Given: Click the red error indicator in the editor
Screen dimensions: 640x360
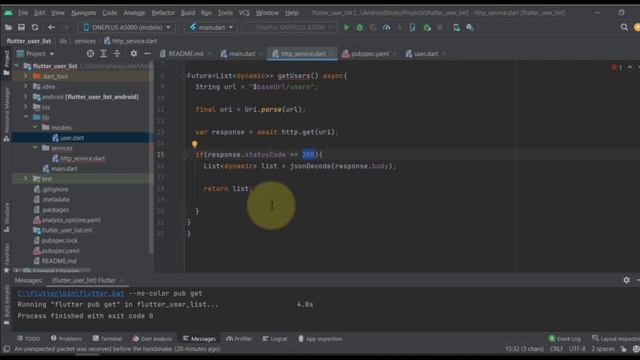Looking at the screenshot, I should [x=616, y=67].
